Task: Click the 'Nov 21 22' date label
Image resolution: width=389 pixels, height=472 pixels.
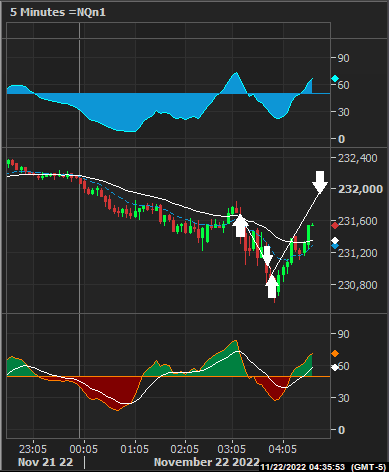Action: (x=45, y=462)
